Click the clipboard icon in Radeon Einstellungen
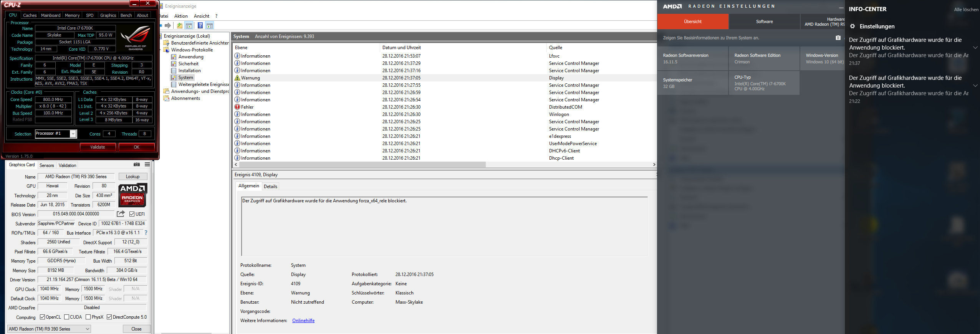The height and width of the screenshot is (334, 980). tap(838, 38)
